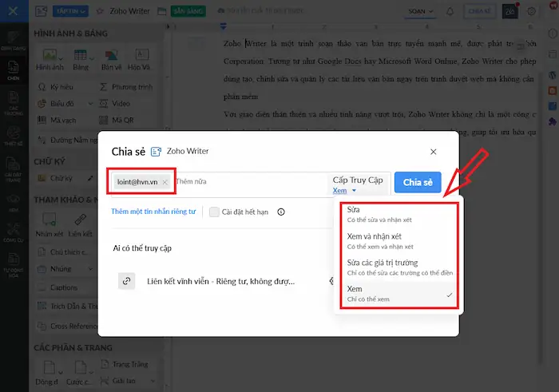Image resolution: width=559 pixels, height=392 pixels.
Task: Click the Thêm nữa email input field
Action: (248, 182)
